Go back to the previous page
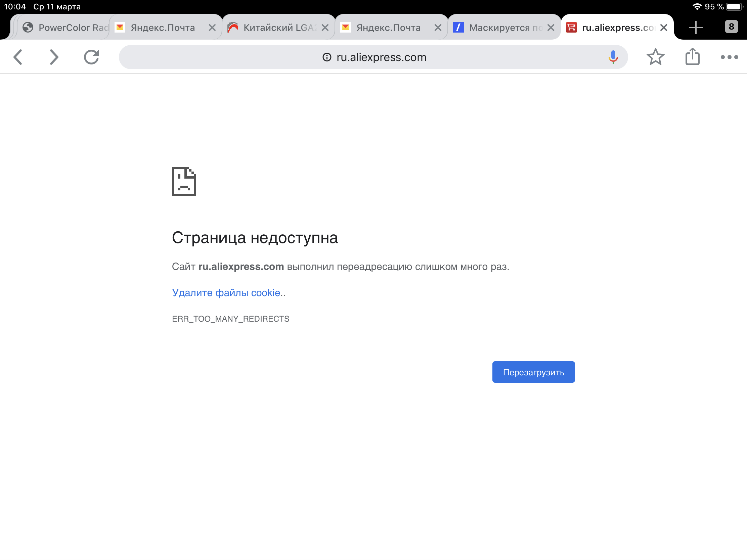Image resolution: width=747 pixels, height=560 pixels. [x=18, y=57]
